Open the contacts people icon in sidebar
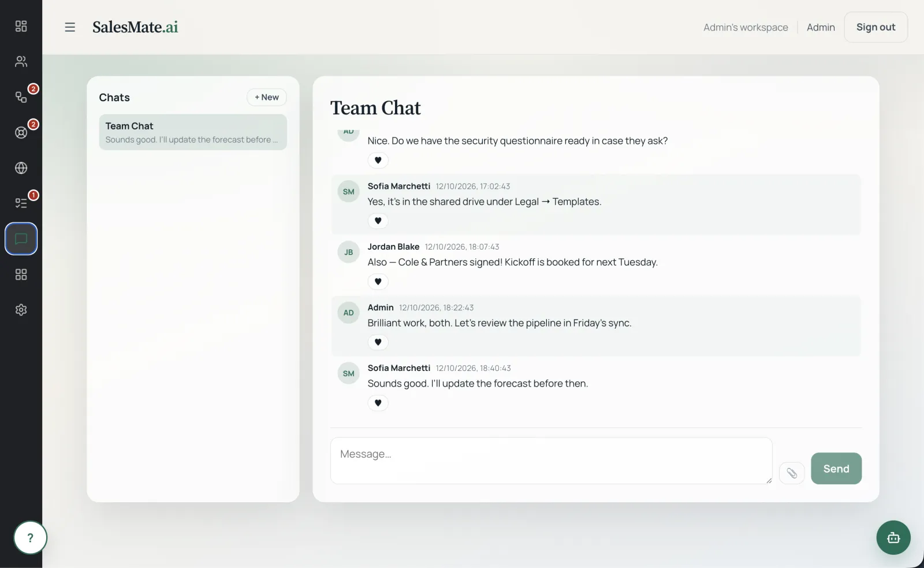924x568 pixels. point(21,61)
